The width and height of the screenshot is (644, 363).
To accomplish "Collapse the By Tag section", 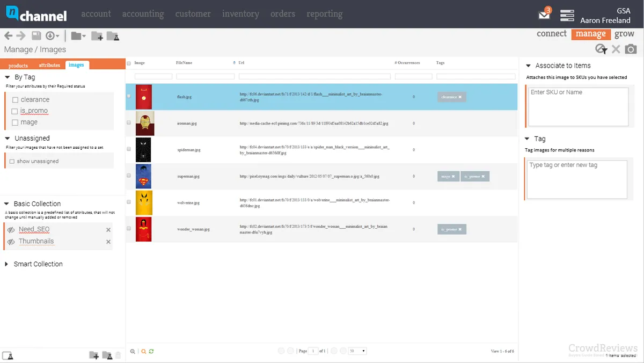I will click(8, 77).
